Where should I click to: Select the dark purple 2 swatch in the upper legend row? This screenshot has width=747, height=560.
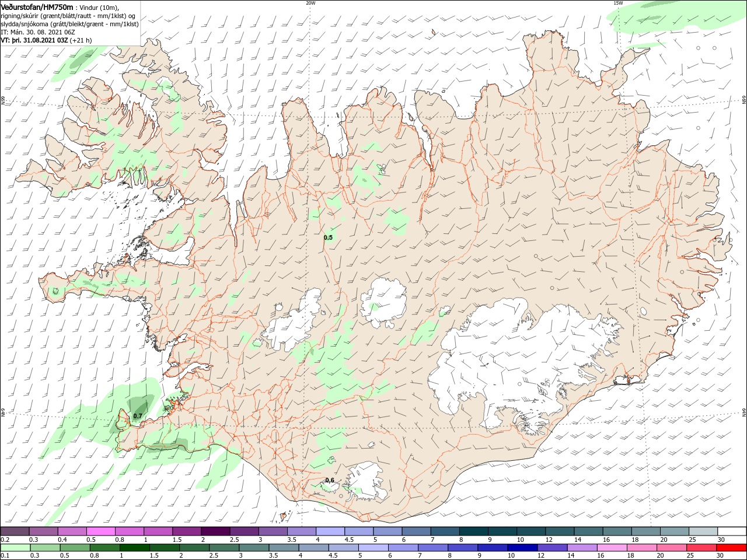click(215, 531)
